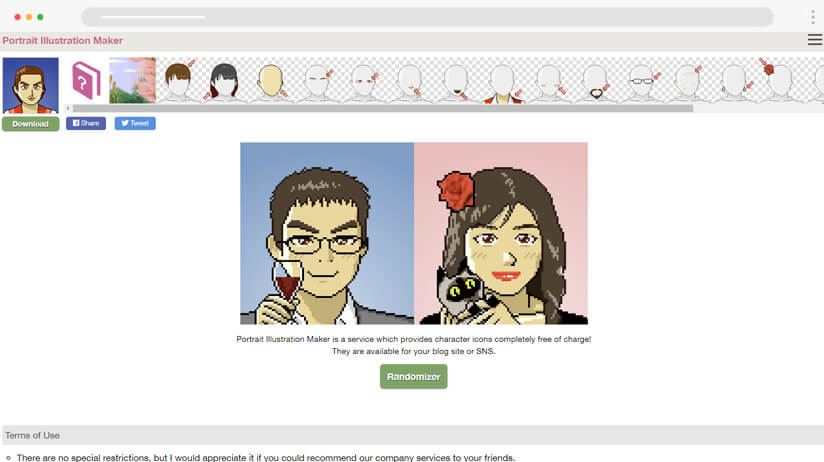824x462 pixels.
Task: Open the hamburger menu
Action: pyautogui.click(x=814, y=40)
